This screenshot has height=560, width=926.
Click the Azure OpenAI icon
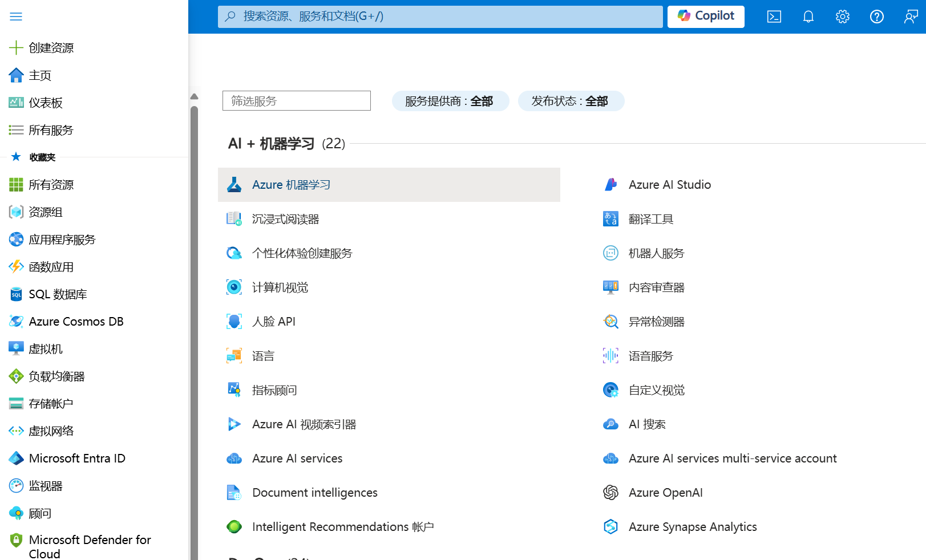[x=610, y=493]
